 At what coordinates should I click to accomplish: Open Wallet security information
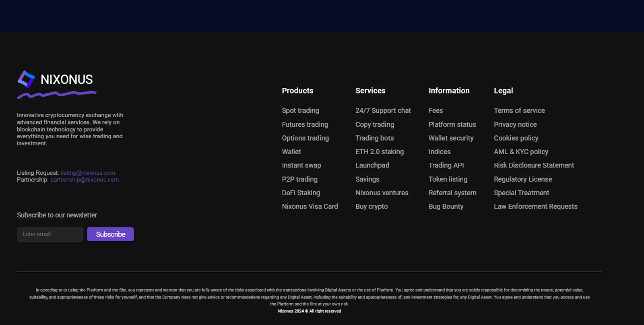tap(451, 138)
